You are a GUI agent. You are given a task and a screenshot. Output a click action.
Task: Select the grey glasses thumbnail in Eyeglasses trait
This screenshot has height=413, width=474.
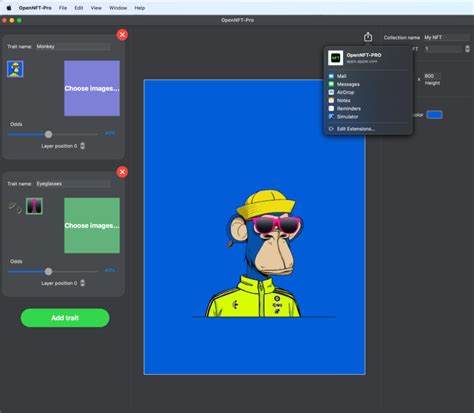click(15, 207)
